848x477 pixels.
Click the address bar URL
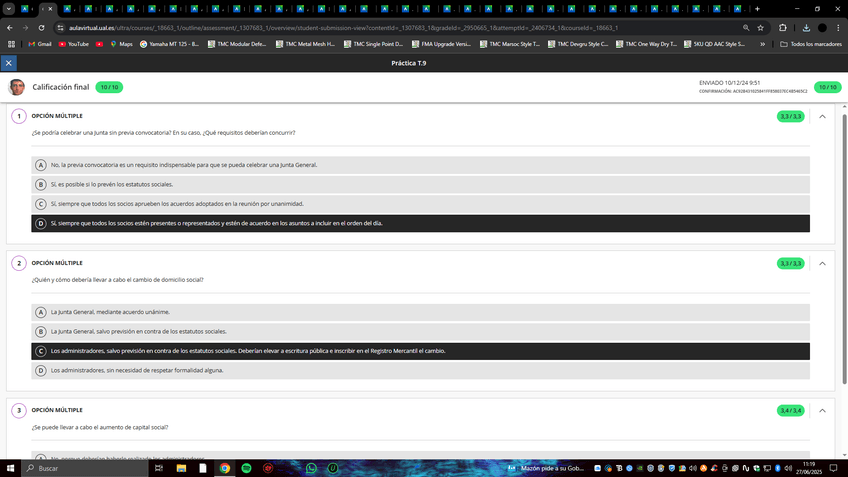pyautogui.click(x=343, y=28)
